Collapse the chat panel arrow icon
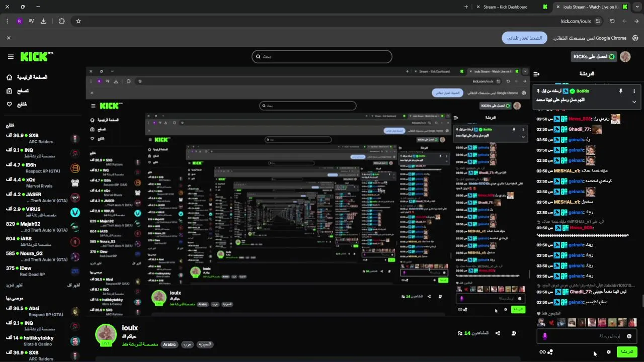Viewport: 644px width, 362px height. (x=536, y=74)
